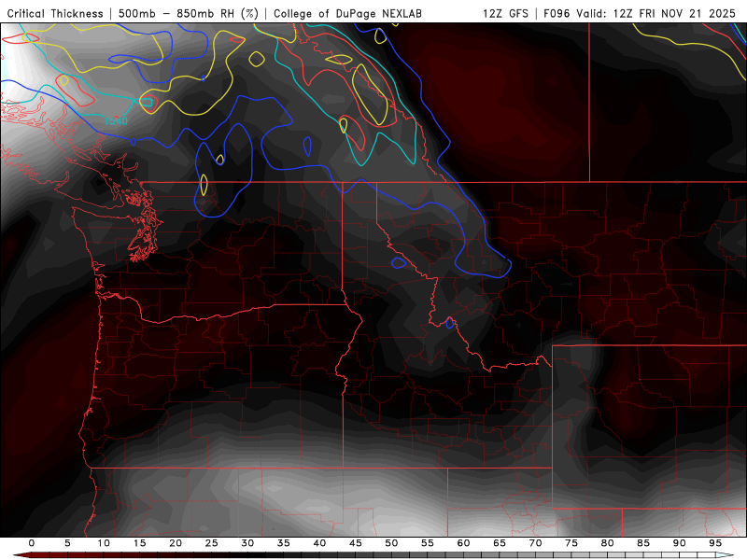Click the '80' value on color scale
This screenshot has width=747, height=560.
608,543
